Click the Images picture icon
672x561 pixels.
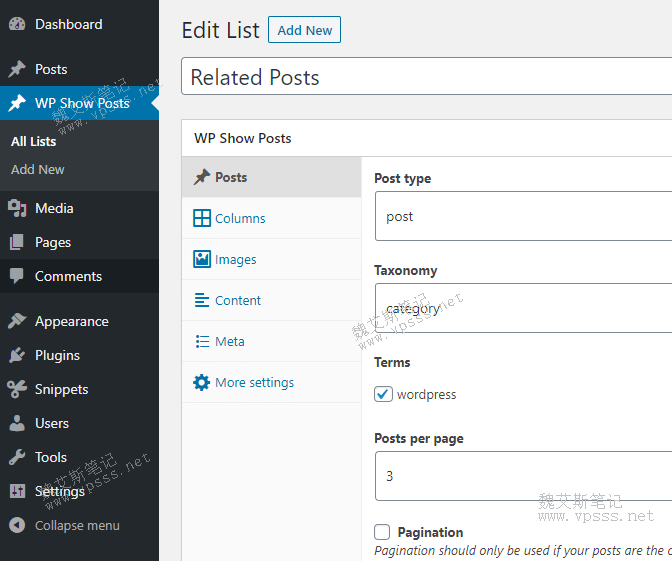coord(202,259)
